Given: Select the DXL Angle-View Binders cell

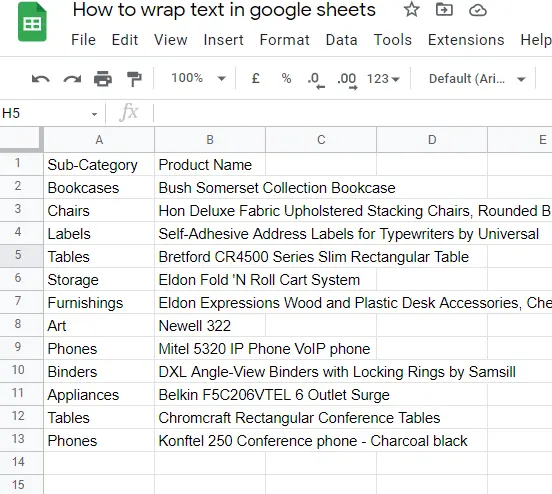Looking at the screenshot, I should coord(210,371).
